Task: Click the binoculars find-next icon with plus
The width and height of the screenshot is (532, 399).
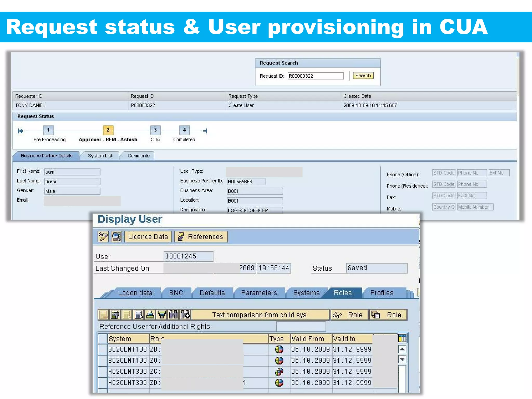Action: click(x=185, y=315)
